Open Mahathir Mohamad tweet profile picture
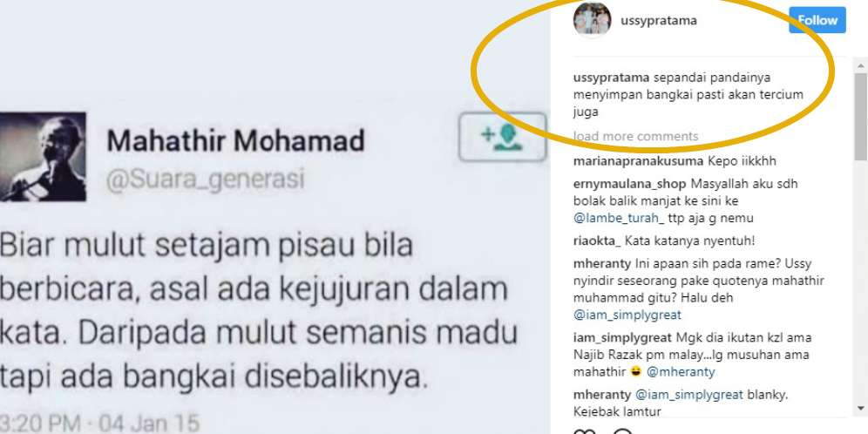Image resolution: width=868 pixels, height=434 pixels. (43, 157)
